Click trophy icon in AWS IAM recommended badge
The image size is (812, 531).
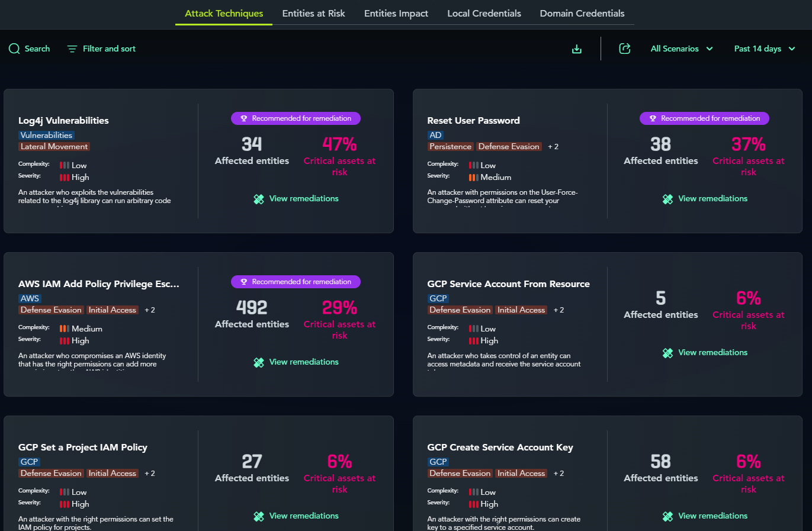click(x=243, y=282)
